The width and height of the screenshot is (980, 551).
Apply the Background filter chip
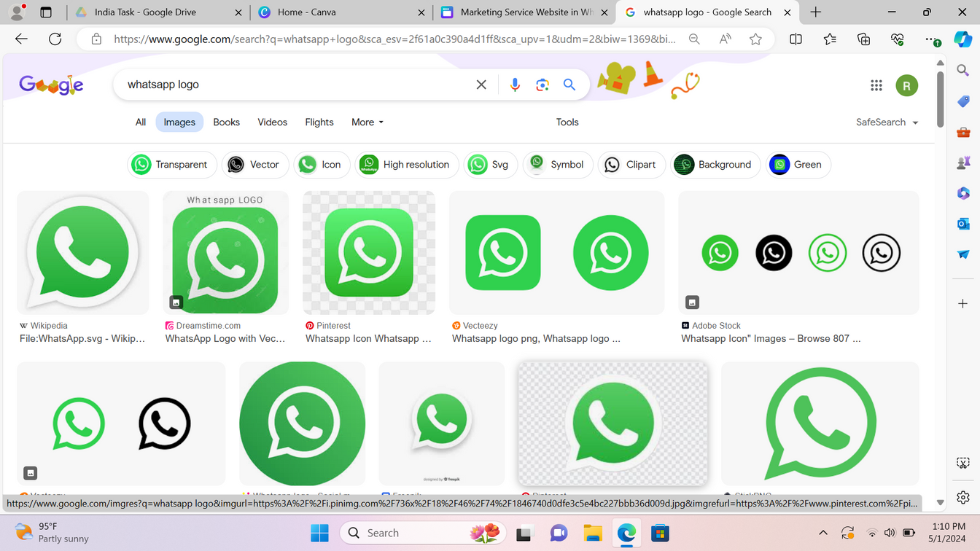click(715, 165)
